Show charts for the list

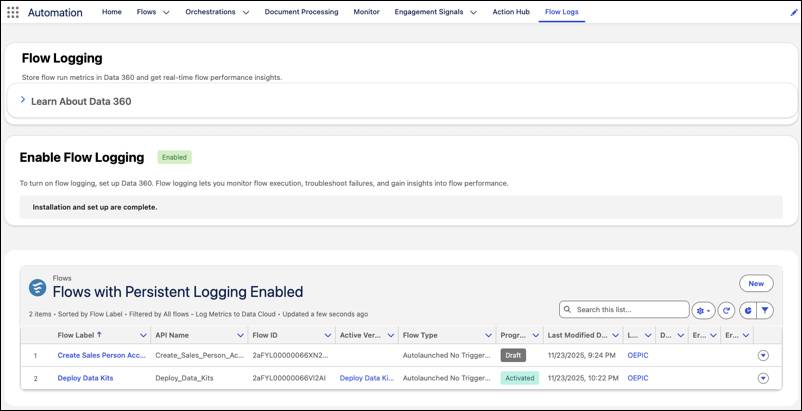point(748,310)
